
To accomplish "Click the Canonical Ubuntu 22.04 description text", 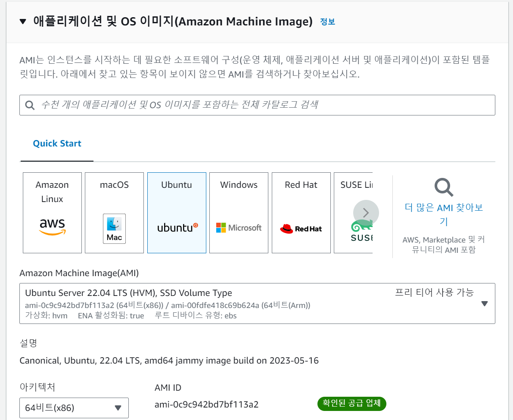I will coord(169,361).
